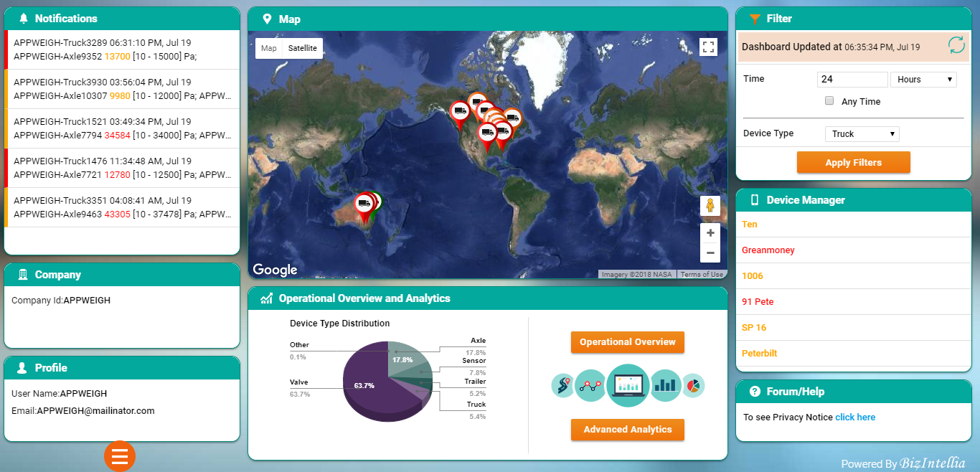Zoom in on the map

pyautogui.click(x=710, y=233)
